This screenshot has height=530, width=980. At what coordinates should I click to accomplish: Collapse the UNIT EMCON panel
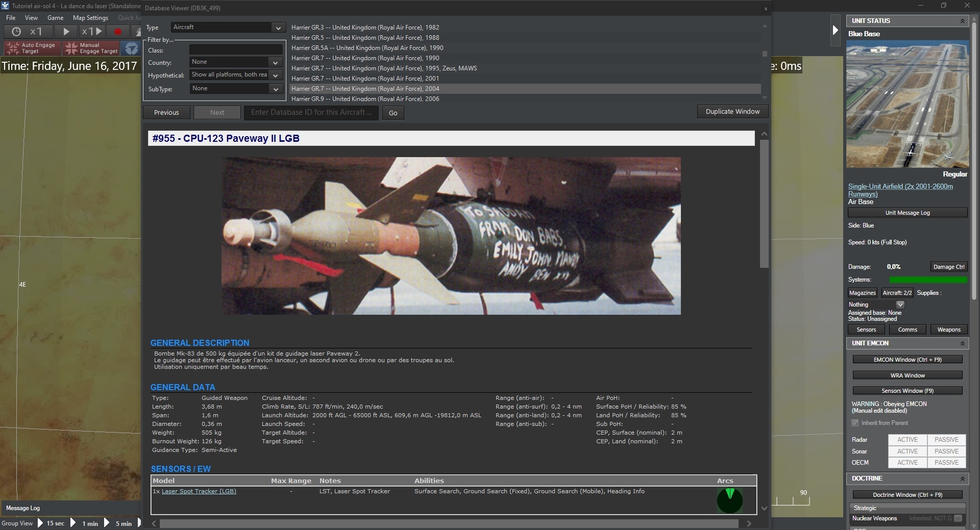[x=963, y=343]
